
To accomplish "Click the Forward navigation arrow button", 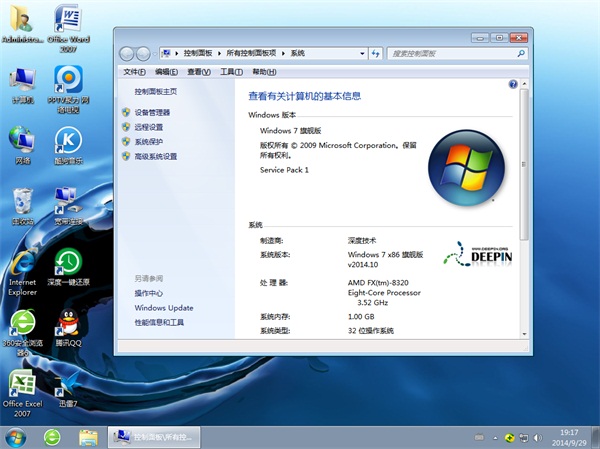I will click(x=143, y=54).
